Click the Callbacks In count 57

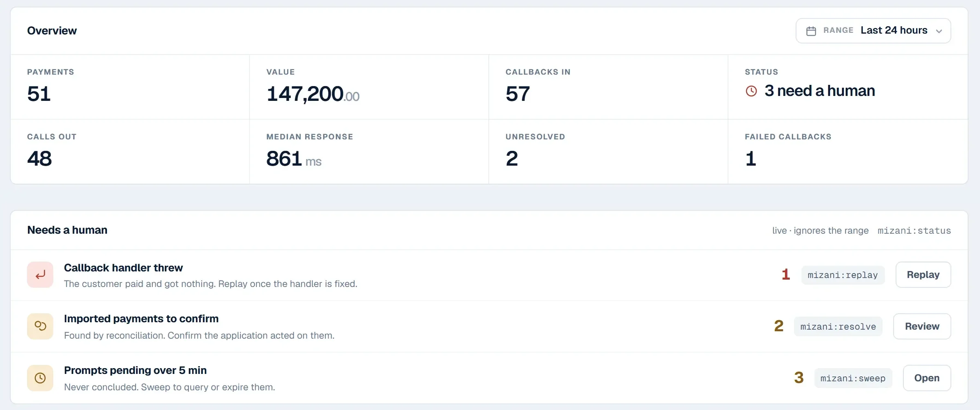518,94
